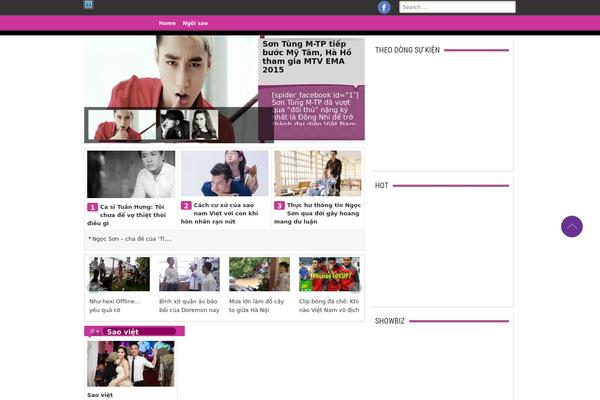Click the ticker text 'Ngọc Sơn – cha đẻ của'
This screenshot has height=400, width=600.
pyautogui.click(x=130, y=239)
